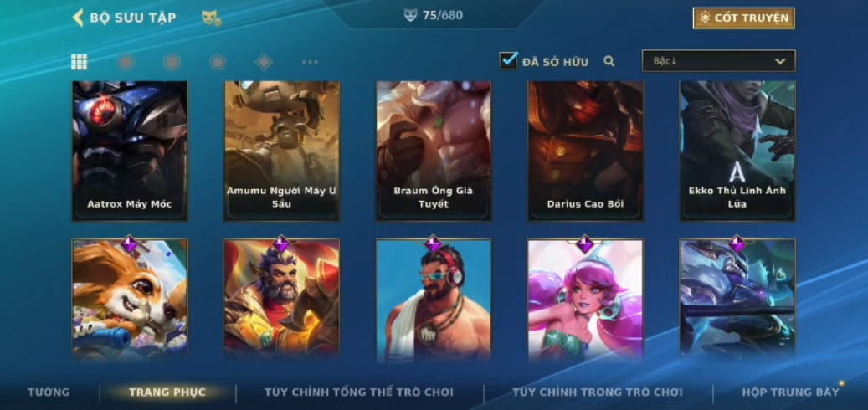
Task: Open Tùy Chỉnh Trong Trò Chơi tab
Action: (598, 392)
